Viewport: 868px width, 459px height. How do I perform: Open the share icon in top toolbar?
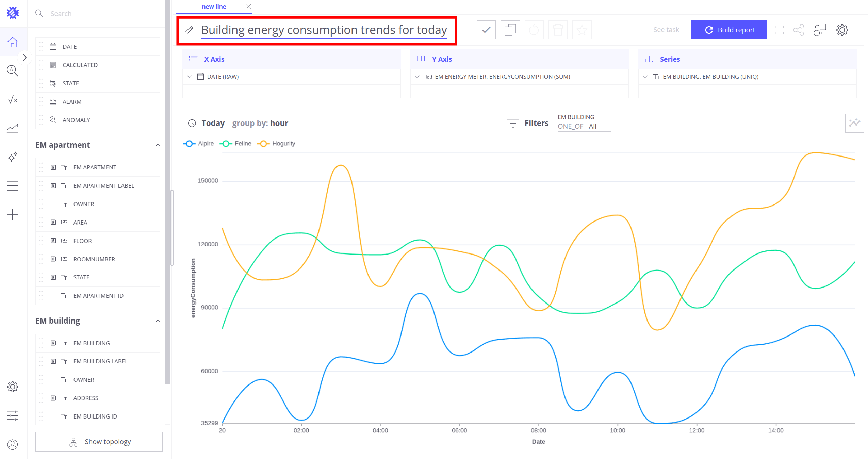coord(798,30)
